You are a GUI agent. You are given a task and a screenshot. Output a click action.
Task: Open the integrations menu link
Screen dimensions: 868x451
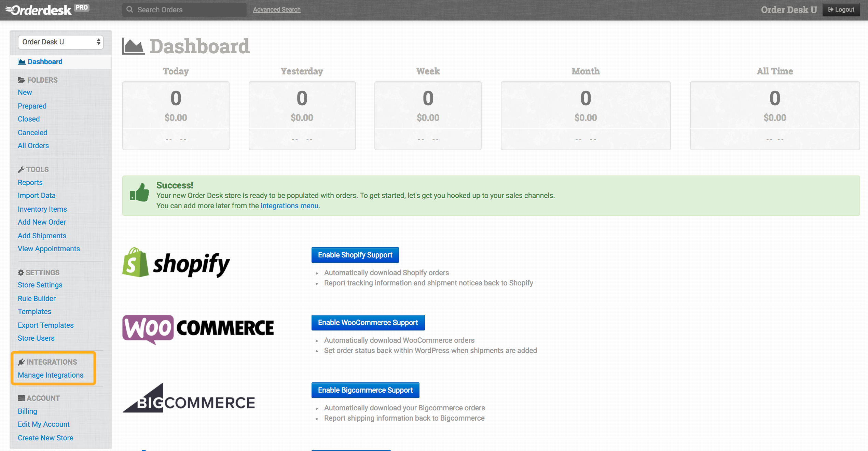point(289,206)
